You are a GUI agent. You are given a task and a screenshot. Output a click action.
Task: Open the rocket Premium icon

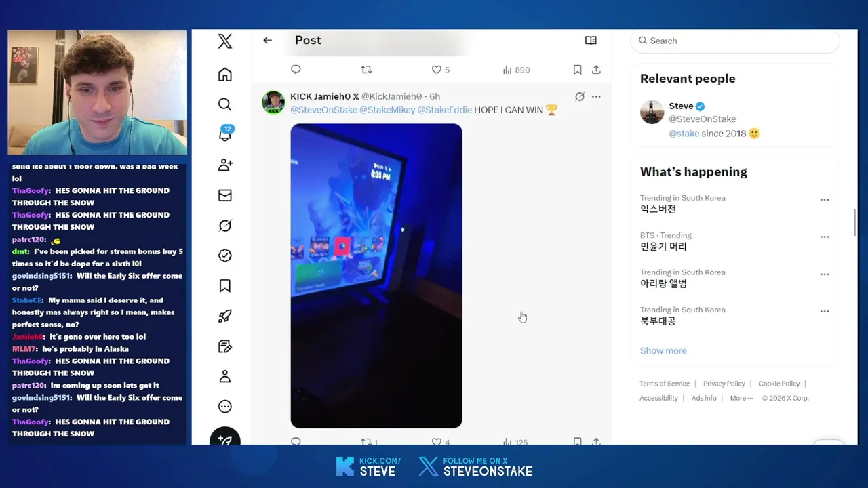(225, 316)
